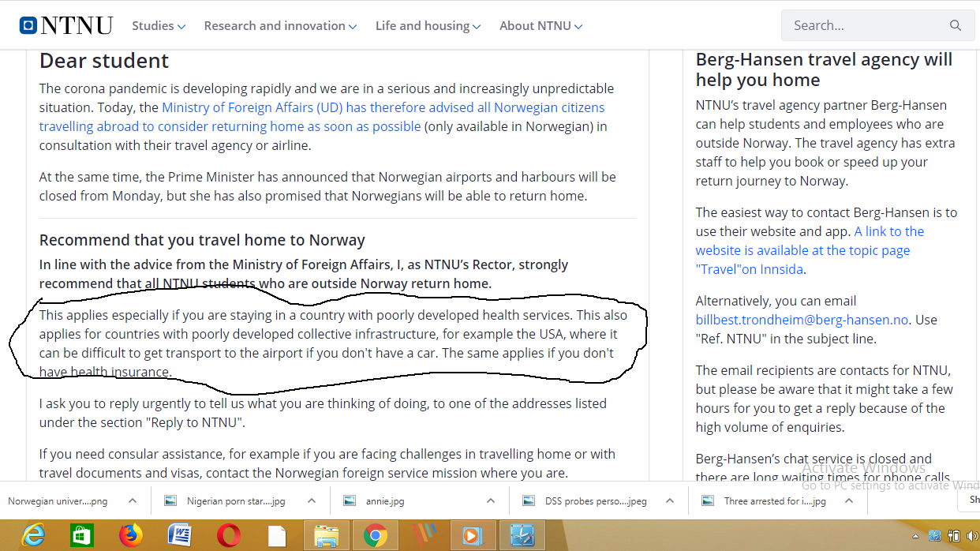
Task: Expand the About NTNU menu
Action: point(540,25)
